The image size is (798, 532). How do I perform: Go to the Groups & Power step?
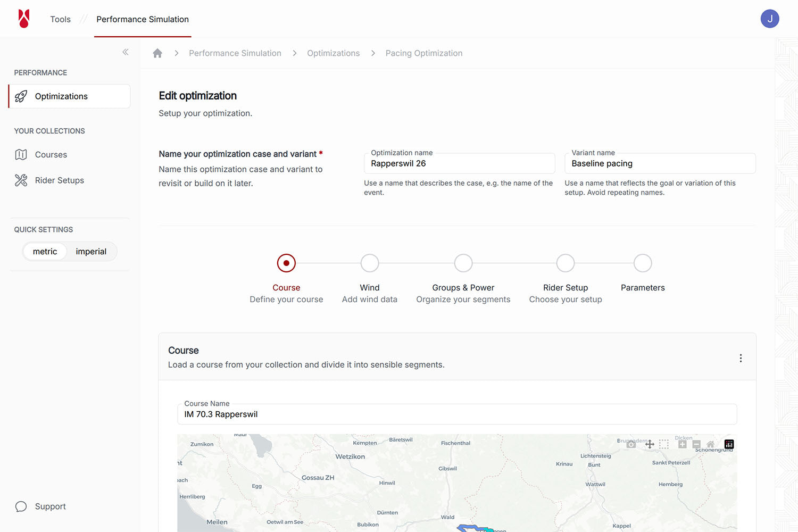pos(463,263)
